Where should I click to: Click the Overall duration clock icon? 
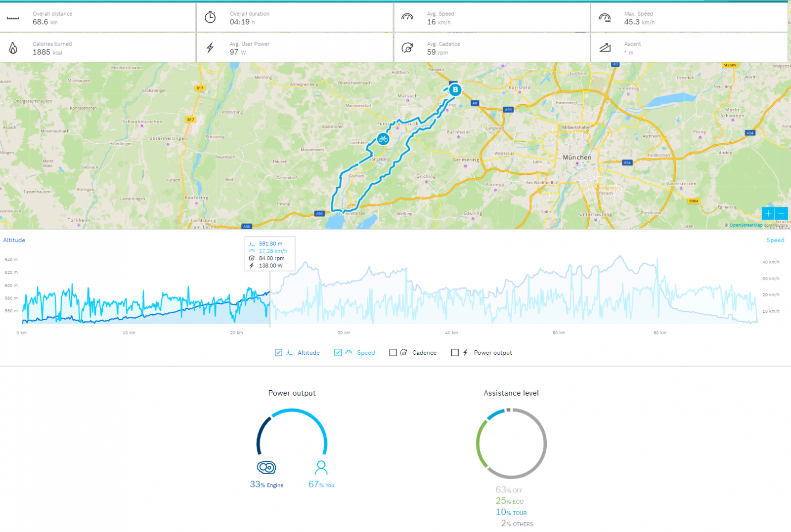210,18
